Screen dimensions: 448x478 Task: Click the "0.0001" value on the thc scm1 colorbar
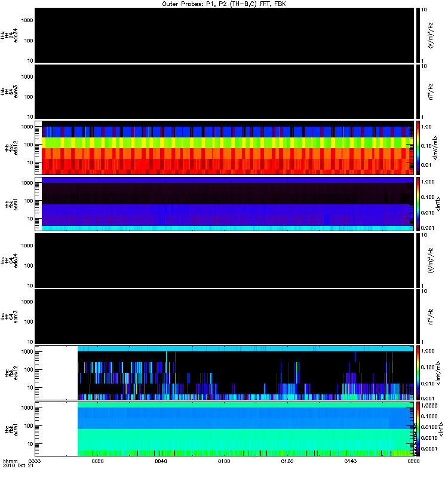click(x=429, y=449)
